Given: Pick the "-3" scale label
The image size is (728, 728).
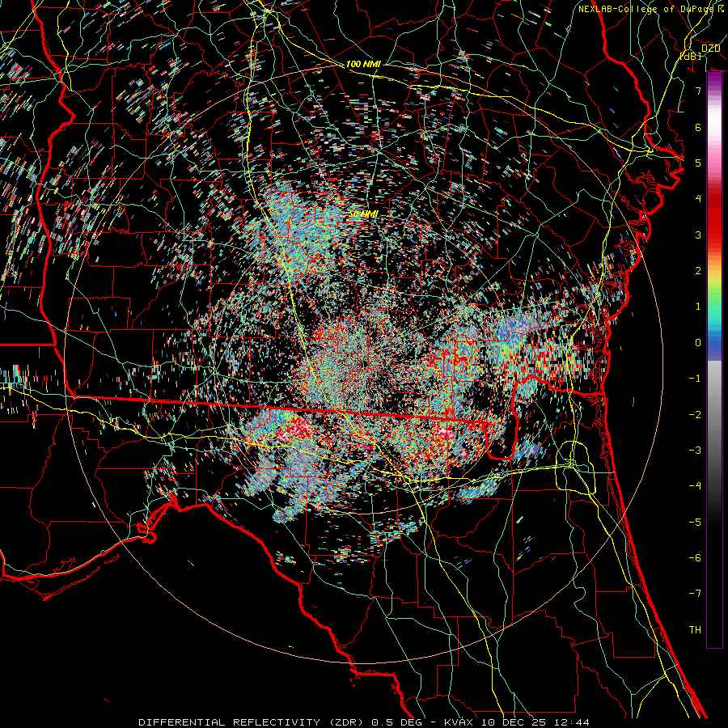Looking at the screenshot, I should point(695,451).
